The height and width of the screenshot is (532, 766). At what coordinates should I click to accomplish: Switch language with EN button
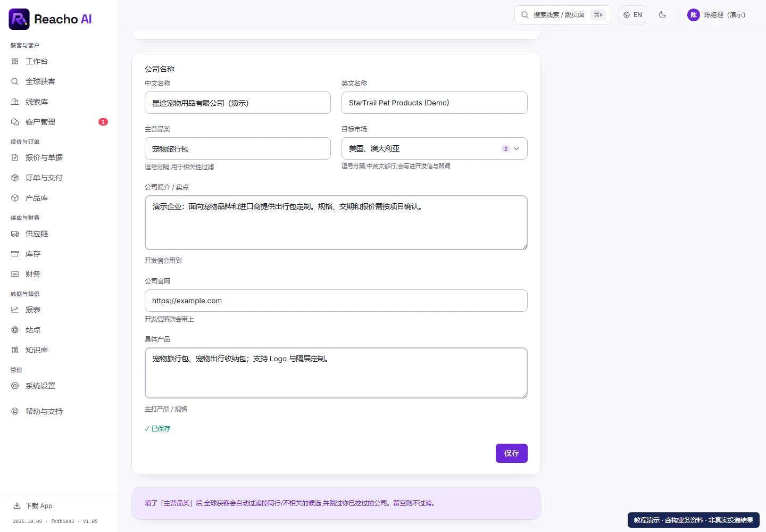[x=632, y=15]
